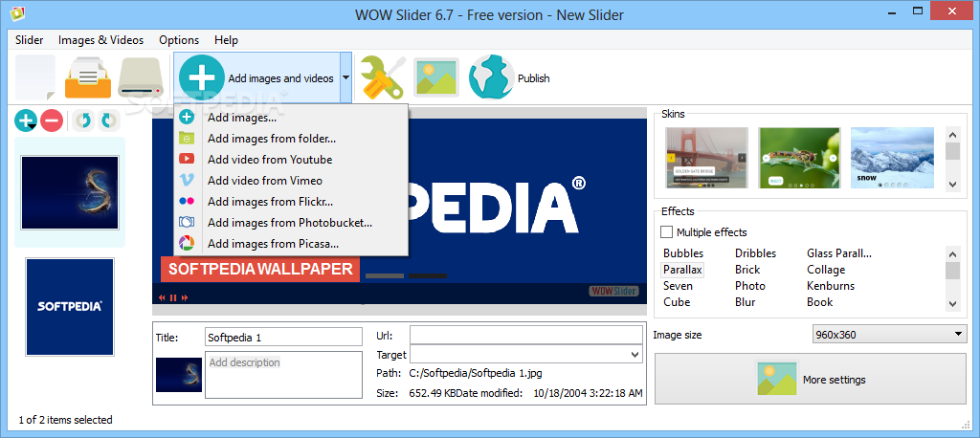
Task: Choose Add video from Vimeo entry
Action: coord(291,181)
